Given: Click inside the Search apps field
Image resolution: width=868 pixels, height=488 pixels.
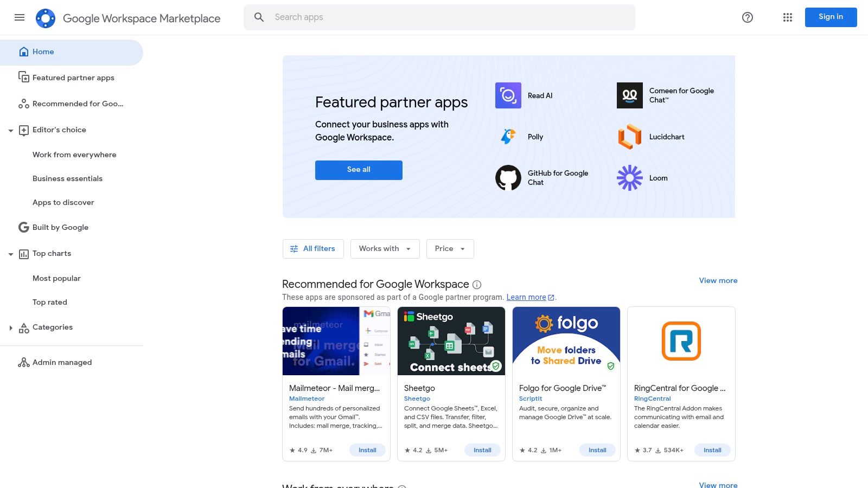Looking at the screenshot, I should point(439,17).
